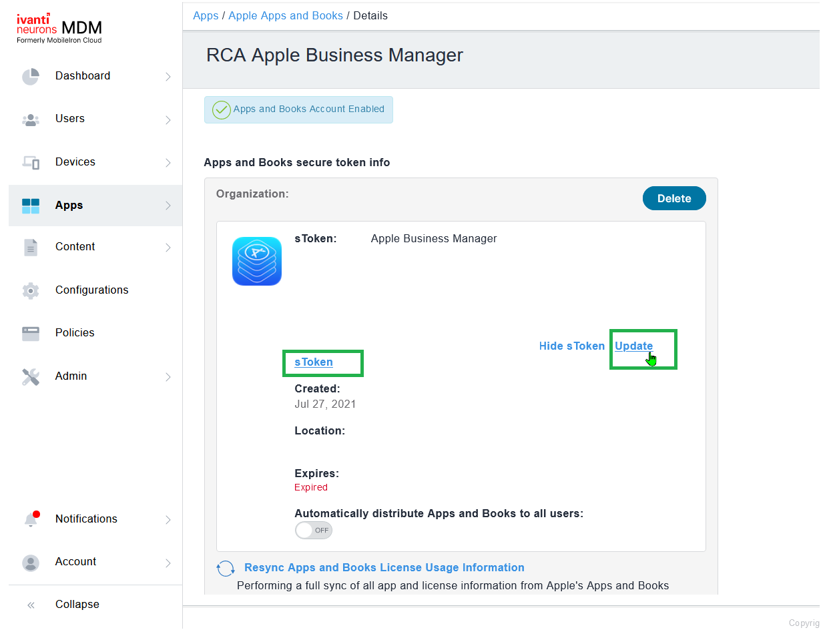Expand the Account menu chevron
The image size is (821, 644).
pyautogui.click(x=168, y=563)
